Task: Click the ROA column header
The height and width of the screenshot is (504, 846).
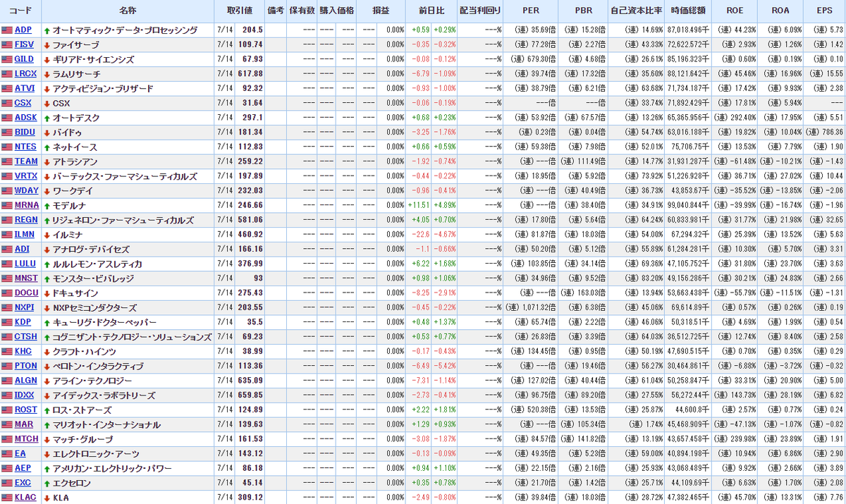Action: click(780, 11)
